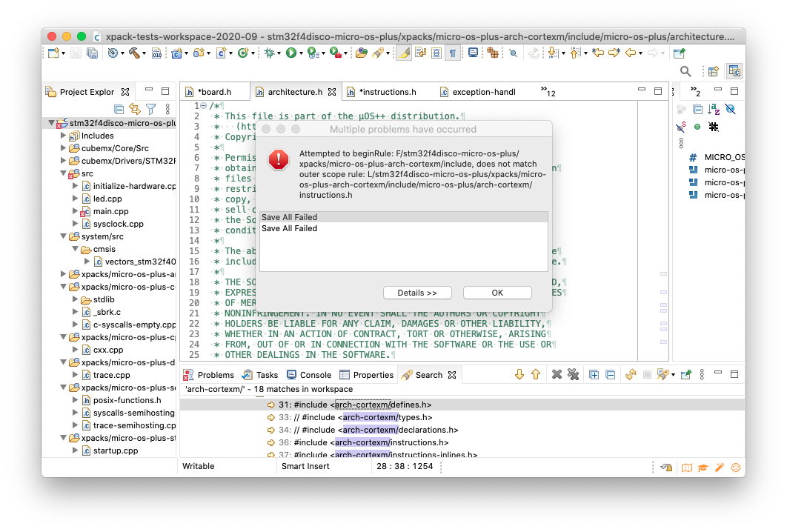The image size is (787, 532).
Task: Click Remove All Matches double-X icon
Action: click(x=573, y=375)
